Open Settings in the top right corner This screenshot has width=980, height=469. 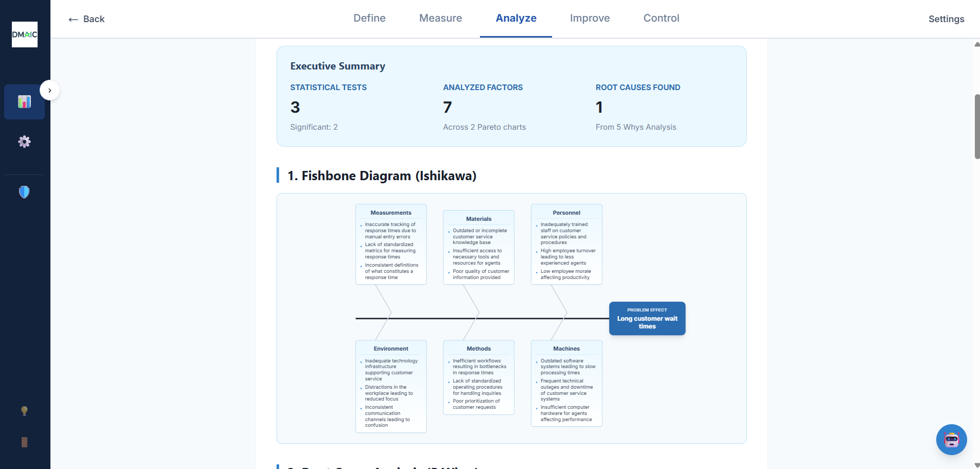946,19
